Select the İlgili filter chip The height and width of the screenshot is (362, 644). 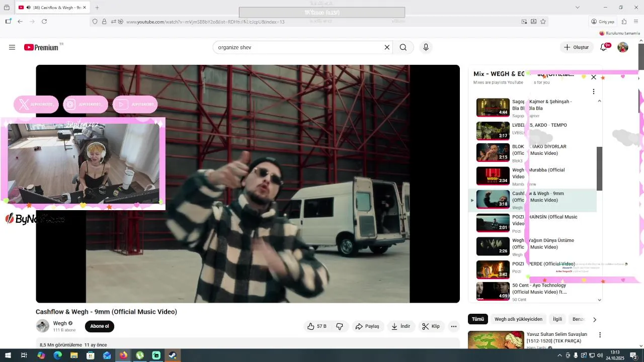point(557,319)
